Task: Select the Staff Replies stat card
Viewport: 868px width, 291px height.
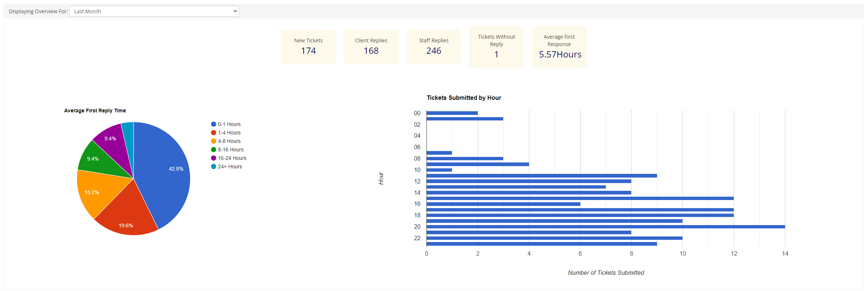Action: pyautogui.click(x=433, y=47)
